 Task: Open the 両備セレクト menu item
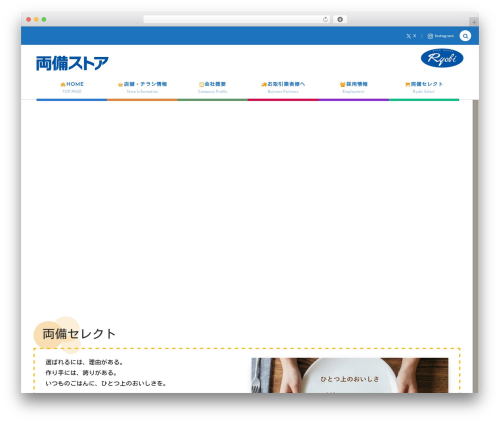(x=424, y=88)
